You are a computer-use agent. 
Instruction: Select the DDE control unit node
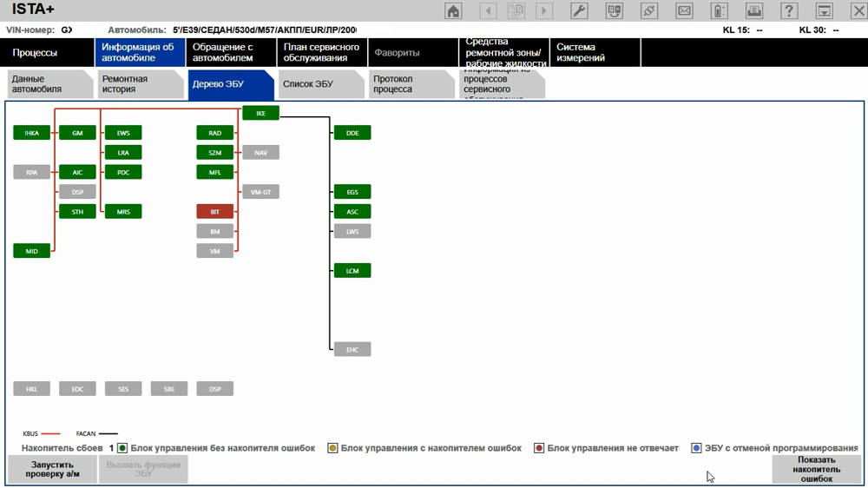click(352, 133)
